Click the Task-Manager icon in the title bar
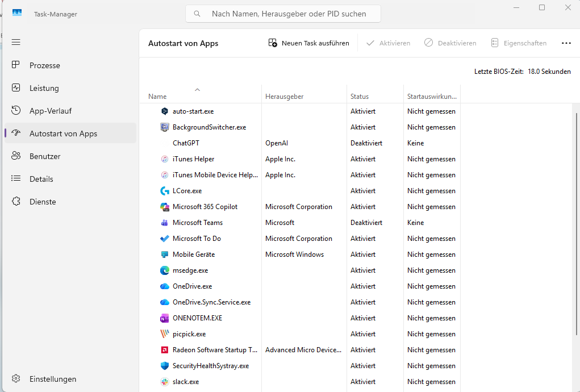Image resolution: width=580 pixels, height=392 pixels. (x=16, y=11)
